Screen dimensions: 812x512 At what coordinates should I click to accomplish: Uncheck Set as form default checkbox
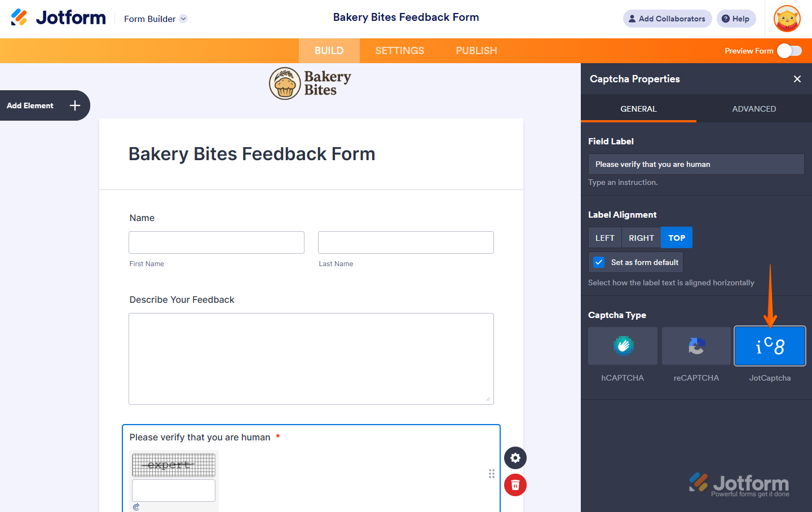click(599, 262)
